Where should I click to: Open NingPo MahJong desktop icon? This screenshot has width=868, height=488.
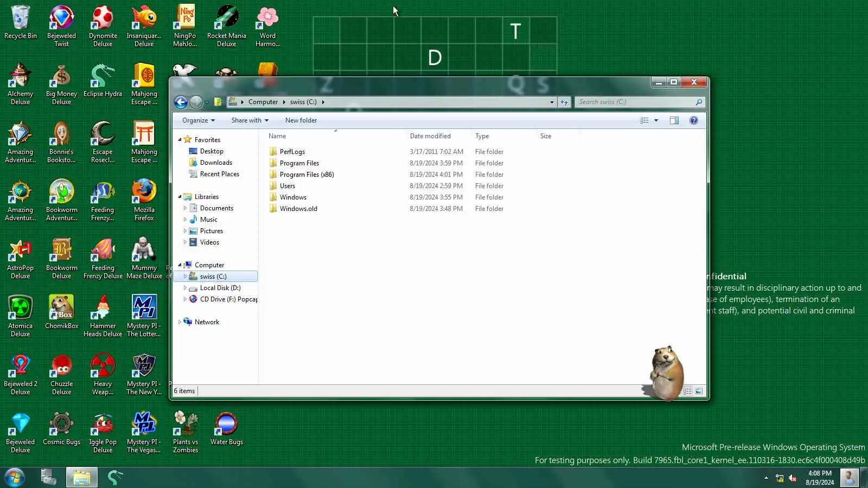(185, 25)
